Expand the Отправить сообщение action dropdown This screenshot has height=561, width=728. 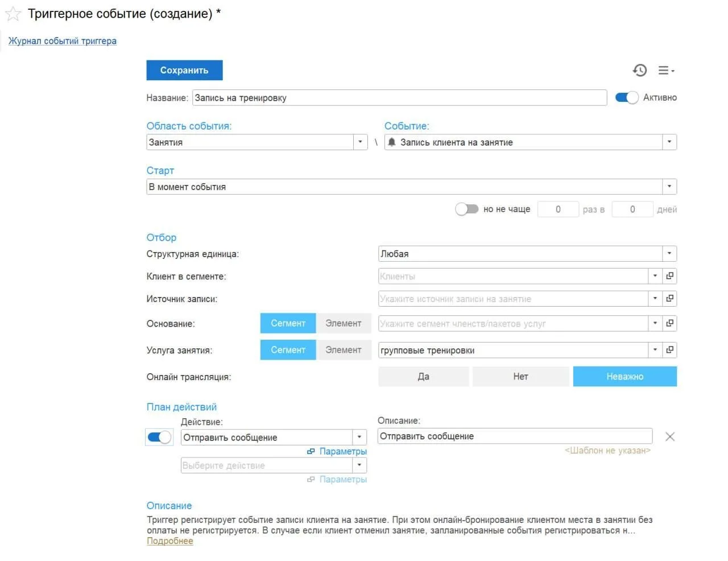point(359,437)
